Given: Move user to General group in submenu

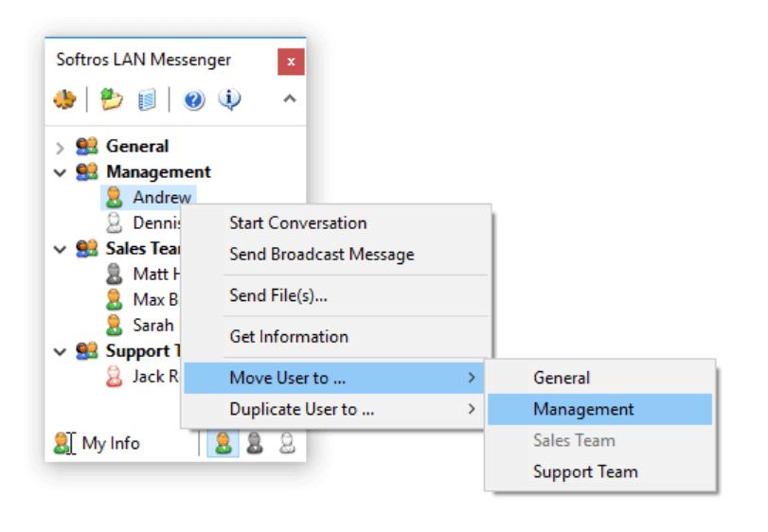Looking at the screenshot, I should [x=599, y=378].
